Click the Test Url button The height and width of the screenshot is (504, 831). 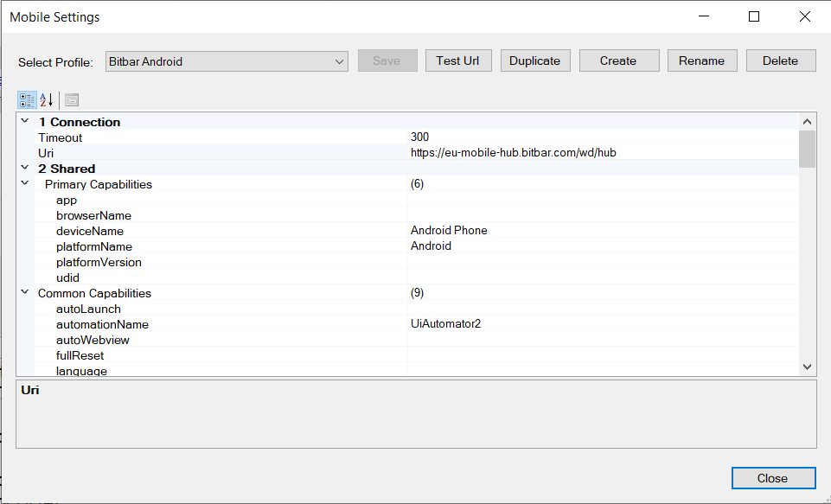coord(458,61)
